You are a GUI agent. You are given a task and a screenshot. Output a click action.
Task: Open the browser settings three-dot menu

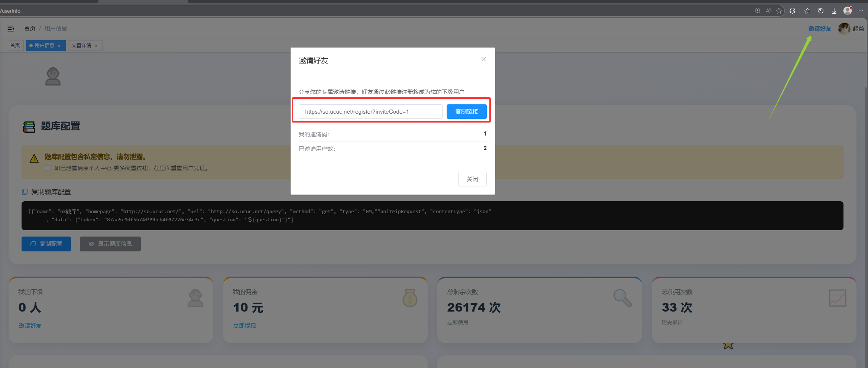click(861, 11)
